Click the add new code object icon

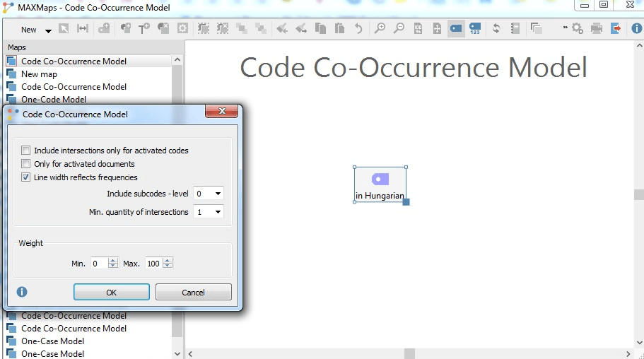104,29
